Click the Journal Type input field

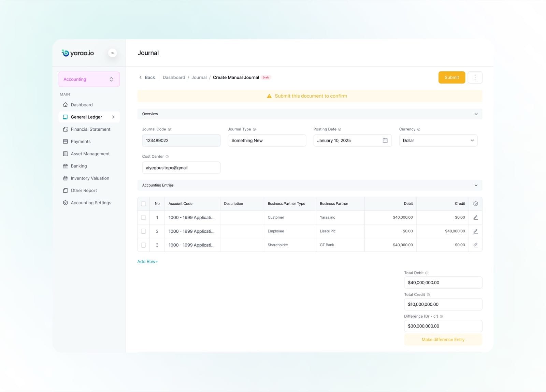point(267,140)
